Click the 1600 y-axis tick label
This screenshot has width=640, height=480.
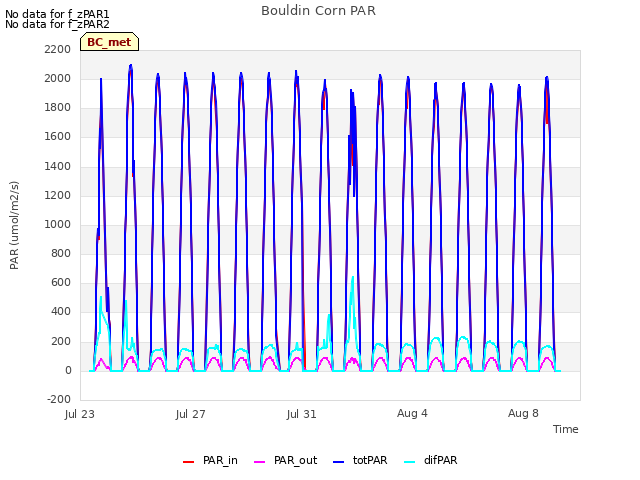58,137
